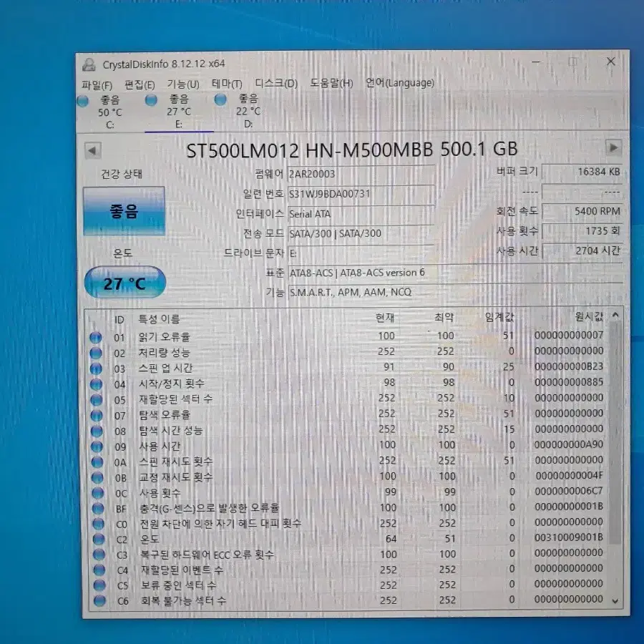Click the features field S.M.A.R.T., APM, AAM, NCQ

click(x=455, y=292)
